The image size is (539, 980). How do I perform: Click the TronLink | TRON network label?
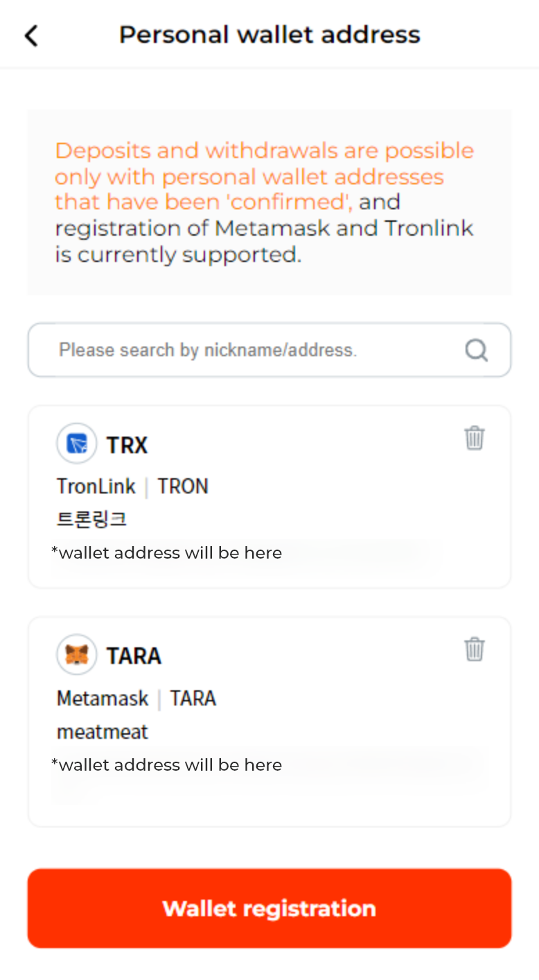132,487
